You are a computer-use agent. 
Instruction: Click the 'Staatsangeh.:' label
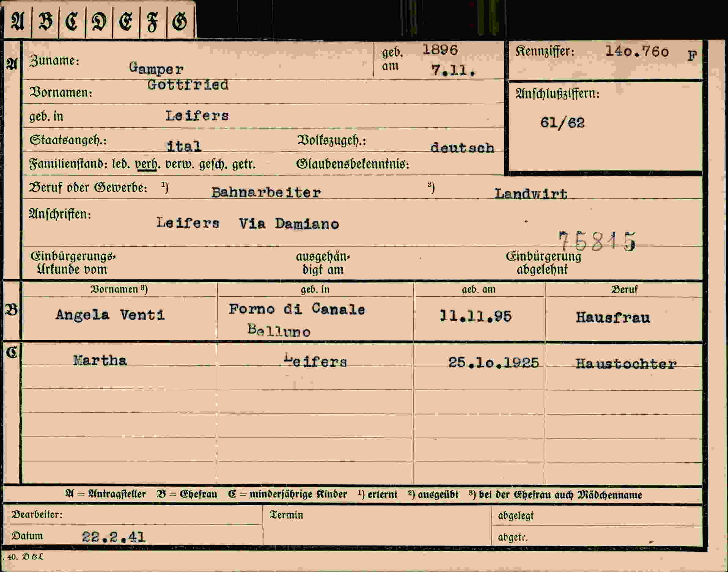[x=68, y=140]
